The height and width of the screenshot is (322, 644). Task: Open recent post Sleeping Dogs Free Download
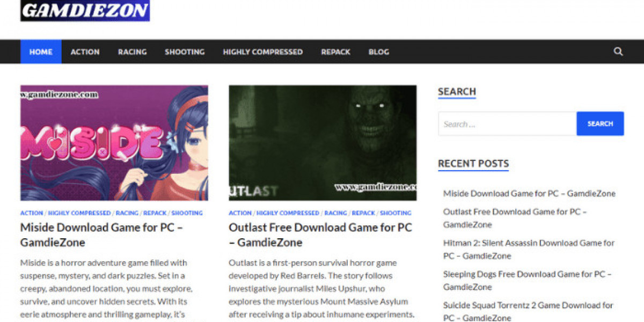(528, 280)
